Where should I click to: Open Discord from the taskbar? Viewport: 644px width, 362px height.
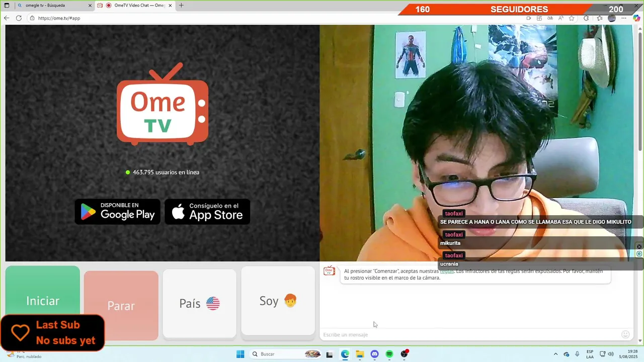pyautogui.click(x=374, y=354)
